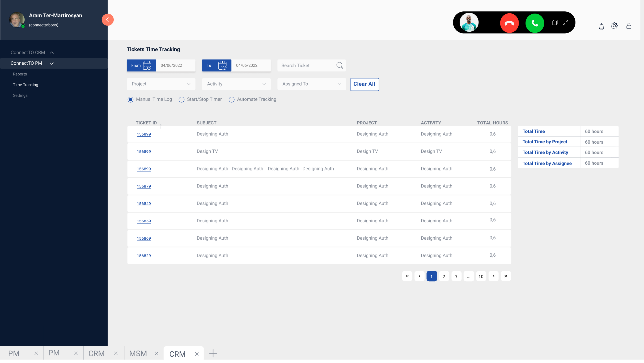Collapse the sidebar with the orange arrow
Screen dimensions: 644x363
pos(108,20)
